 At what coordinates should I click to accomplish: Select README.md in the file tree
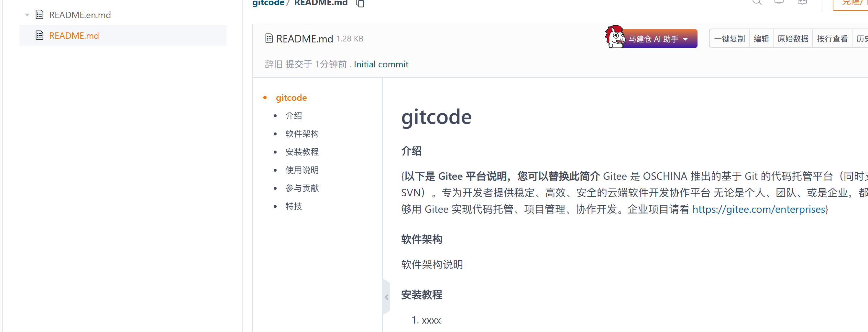point(74,36)
